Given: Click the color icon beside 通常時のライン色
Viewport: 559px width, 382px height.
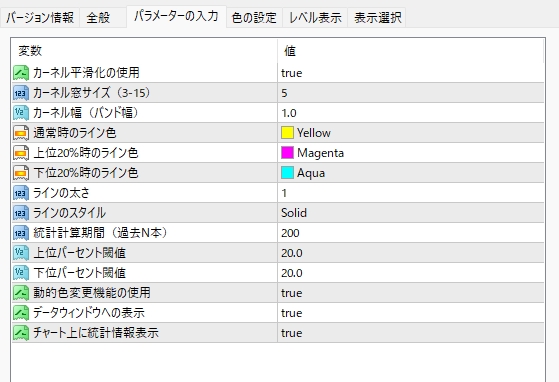Looking at the screenshot, I should (x=21, y=133).
